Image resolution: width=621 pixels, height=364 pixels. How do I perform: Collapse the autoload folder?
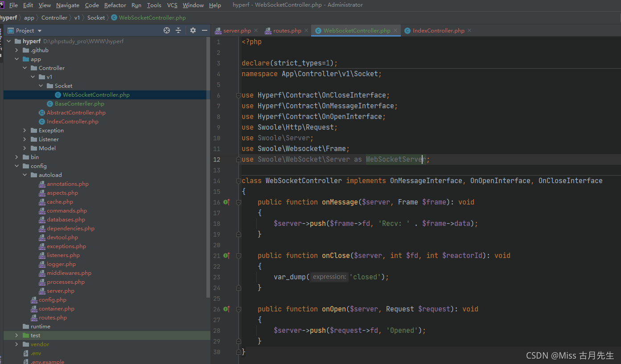[x=25, y=175]
